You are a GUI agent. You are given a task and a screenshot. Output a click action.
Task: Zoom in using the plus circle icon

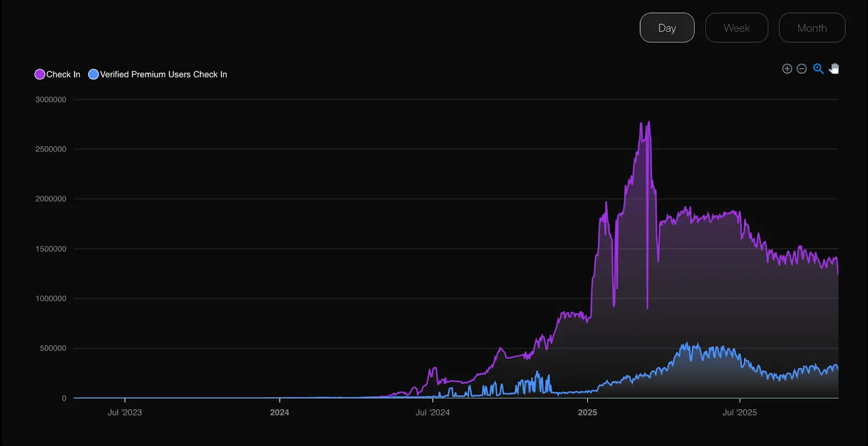[x=787, y=69]
